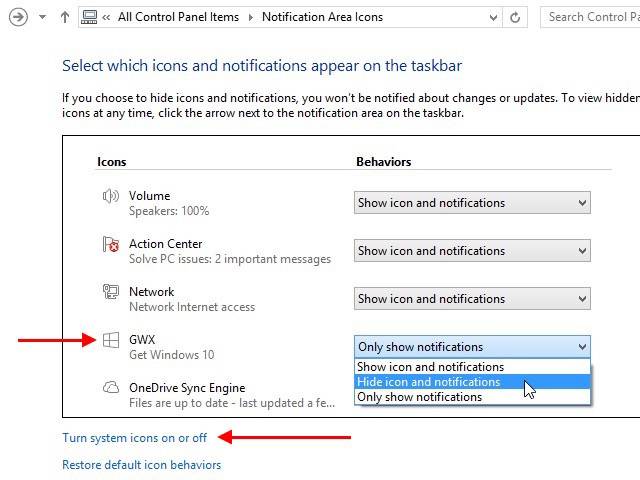The width and height of the screenshot is (640, 480).
Task: Select 'Show icon and notifications' option in list
Action: (472, 367)
